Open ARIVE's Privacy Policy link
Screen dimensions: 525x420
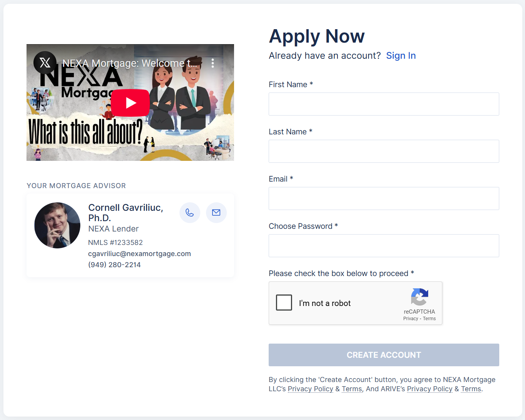429,389
